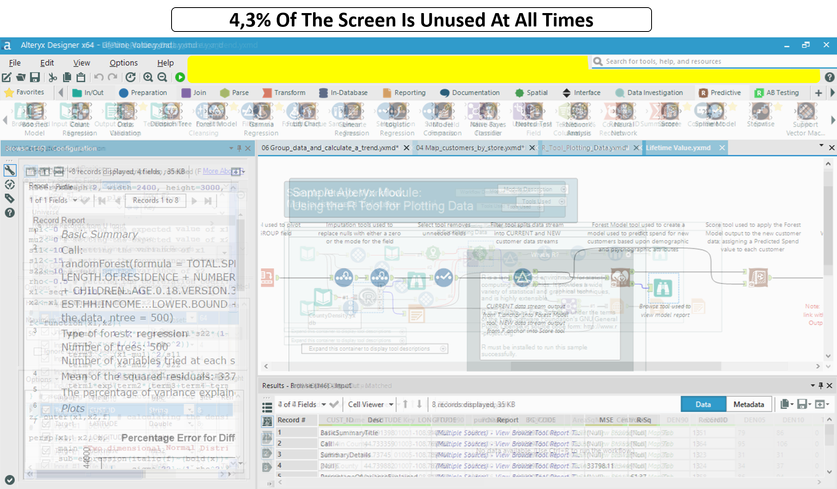Add a tool category with the plus button

pos(818,92)
